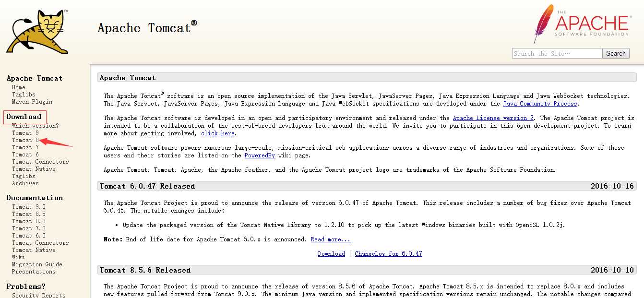The height and width of the screenshot is (298, 644).
Task: Open the Home sidebar link
Action: pyautogui.click(x=19, y=87)
